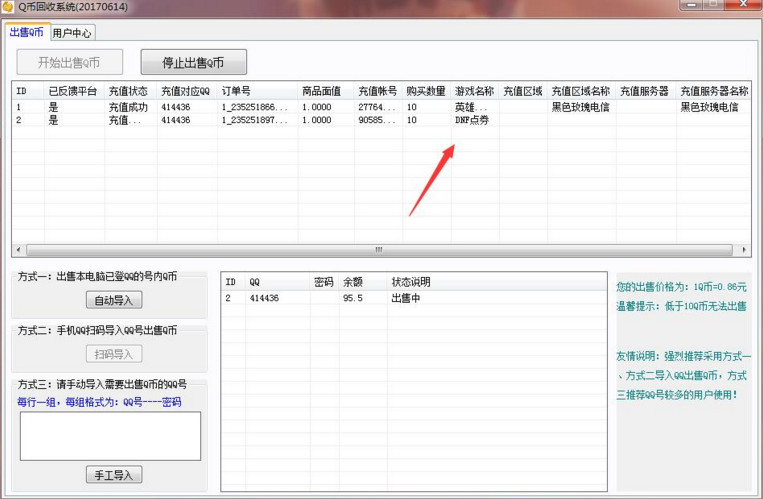763x499 pixels.
Task: Click the 状态说明 column header
Action: coord(409,282)
